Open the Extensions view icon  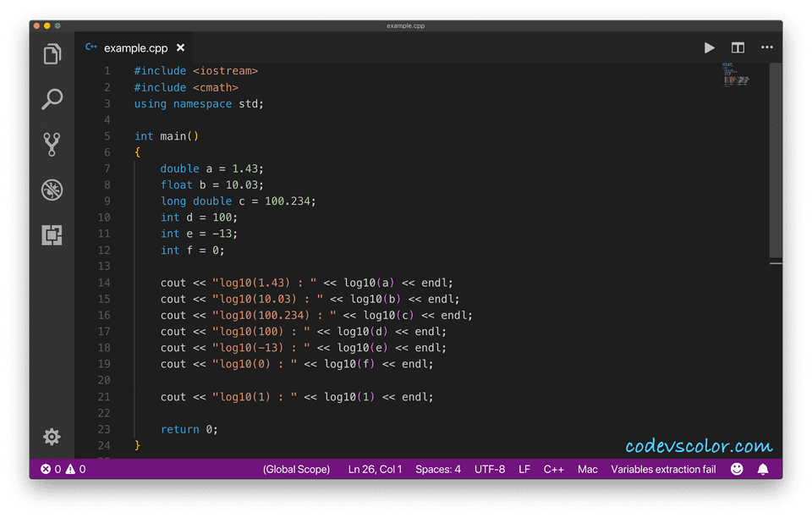click(x=52, y=235)
